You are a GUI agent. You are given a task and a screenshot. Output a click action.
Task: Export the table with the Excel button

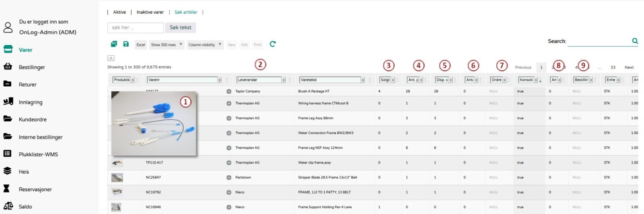(141, 45)
